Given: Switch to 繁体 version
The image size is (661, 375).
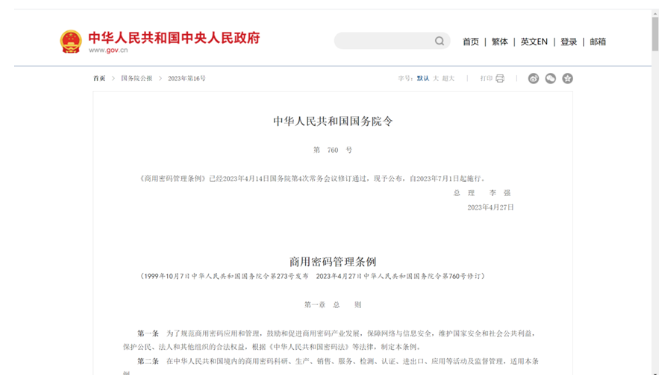Looking at the screenshot, I should tap(500, 42).
